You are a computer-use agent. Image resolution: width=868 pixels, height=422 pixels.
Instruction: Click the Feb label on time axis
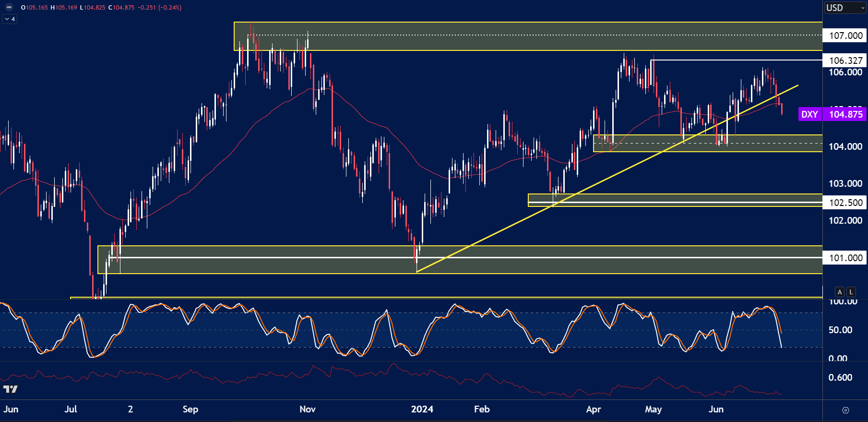[482, 409]
